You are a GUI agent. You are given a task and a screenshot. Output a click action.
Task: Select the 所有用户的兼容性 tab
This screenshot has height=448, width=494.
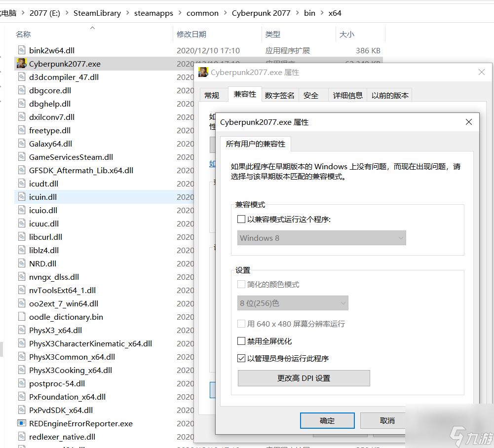(x=256, y=144)
